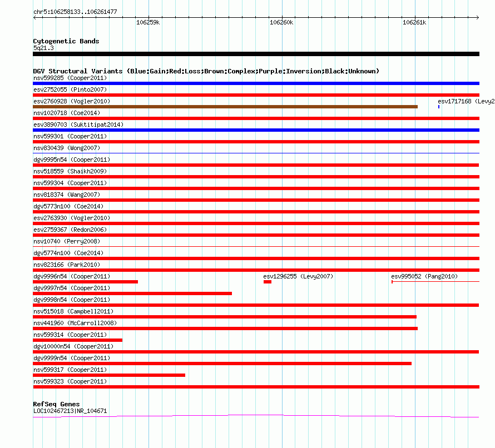Screen dimensions: 495x448
Task: Select the short red nsv599314 bar
Action: tap(77, 340)
